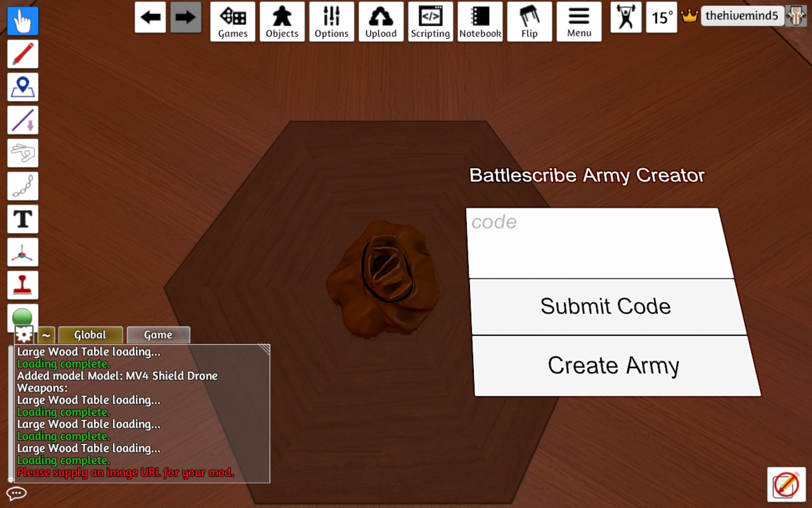
Task: Activate the Text tool
Action: pyautogui.click(x=23, y=219)
